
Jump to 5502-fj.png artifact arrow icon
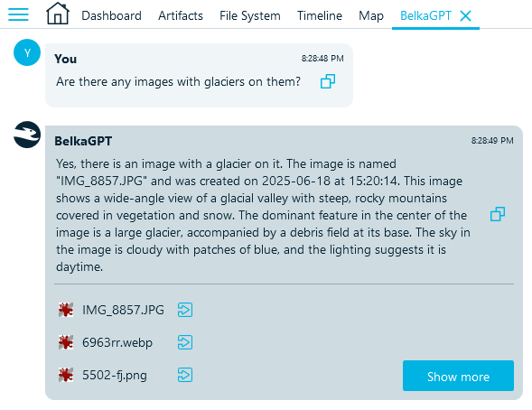[x=185, y=375]
